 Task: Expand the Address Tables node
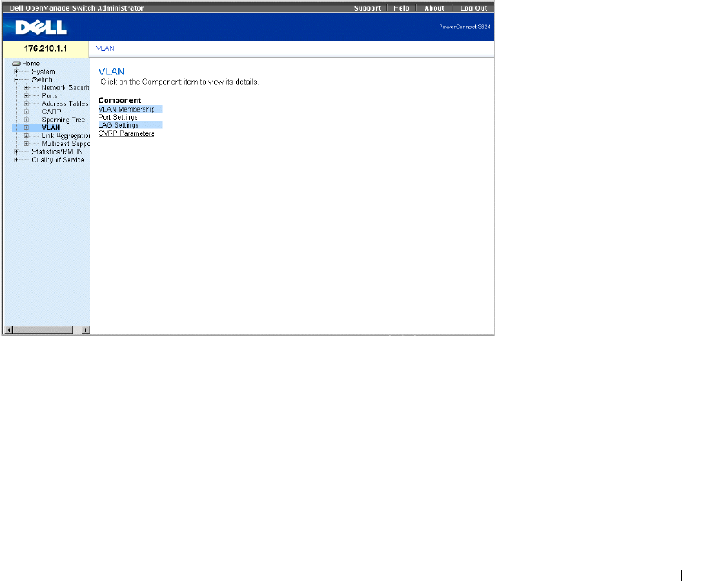point(27,103)
